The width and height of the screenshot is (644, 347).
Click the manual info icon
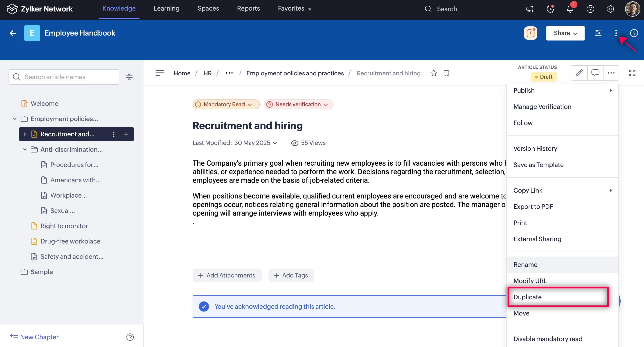click(634, 33)
